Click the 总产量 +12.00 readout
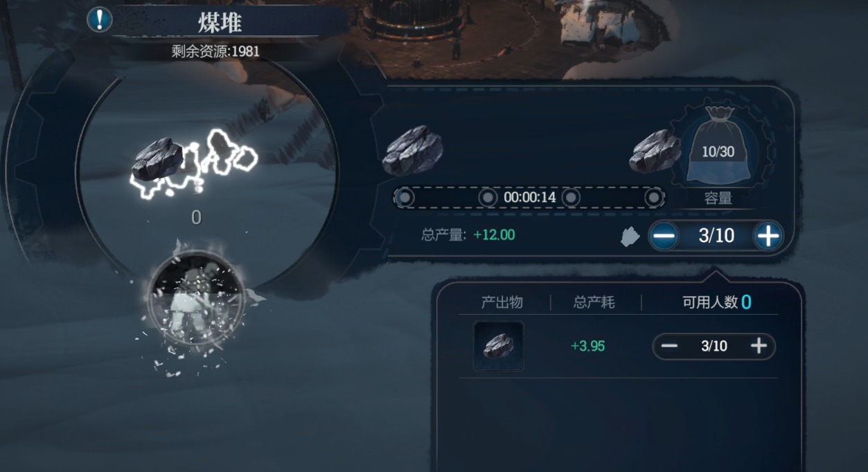The width and height of the screenshot is (868, 472). 468,235
